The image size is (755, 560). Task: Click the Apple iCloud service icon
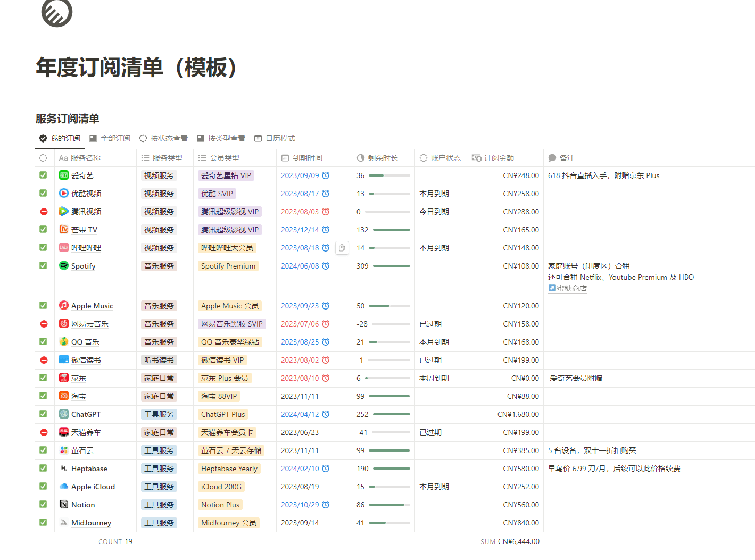[x=64, y=486]
